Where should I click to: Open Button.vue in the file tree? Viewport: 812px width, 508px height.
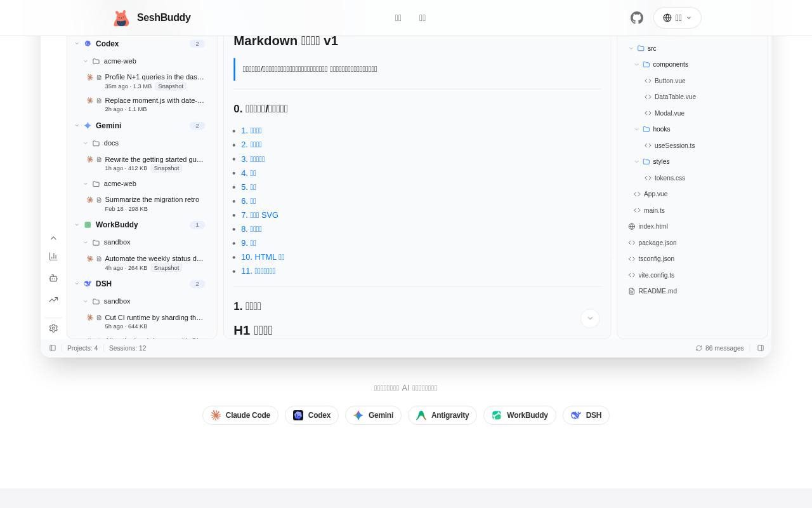670,81
